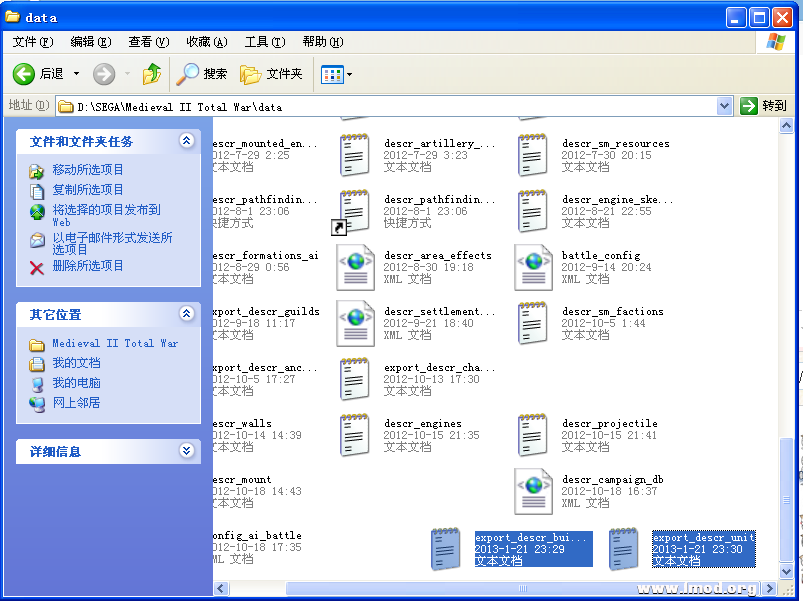Select the descr_sm_factions text file icon

tap(534, 323)
